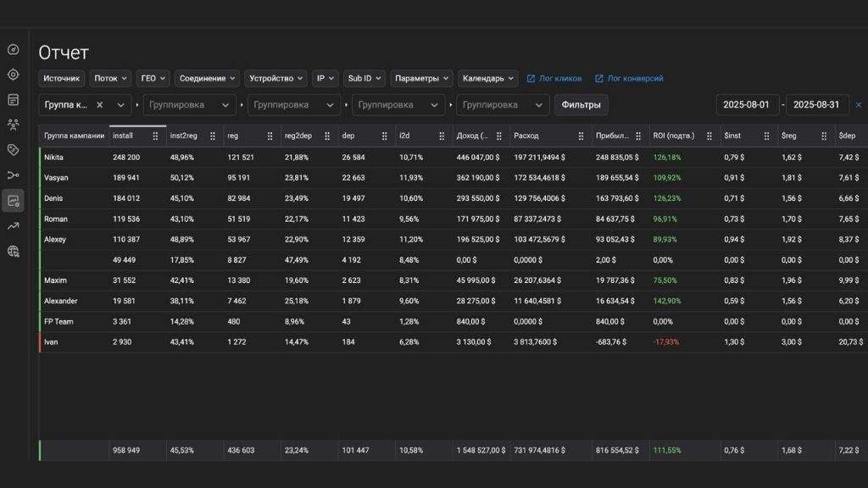Open the Лог конверсий link
This screenshot has height=488, width=868.
(x=629, y=78)
